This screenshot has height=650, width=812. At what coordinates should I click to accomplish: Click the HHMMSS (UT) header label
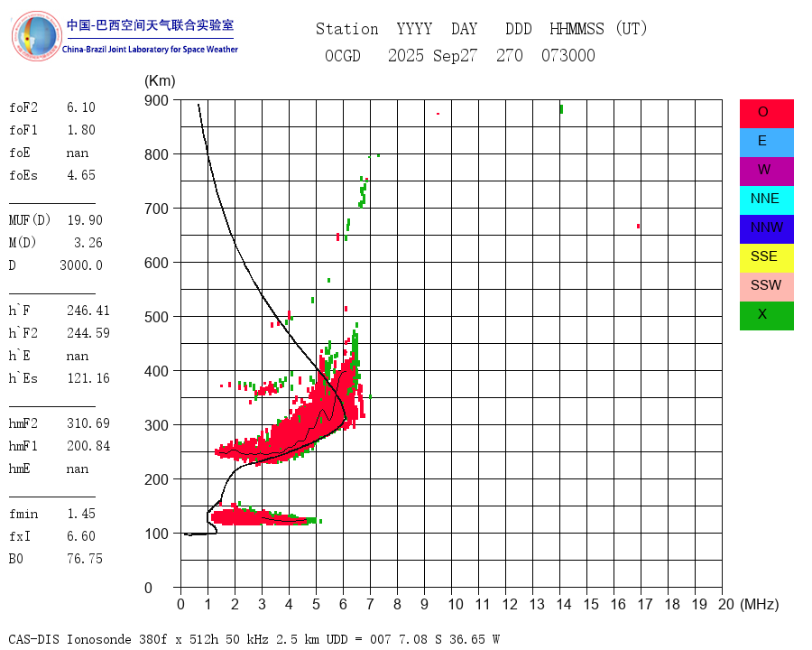point(599,29)
